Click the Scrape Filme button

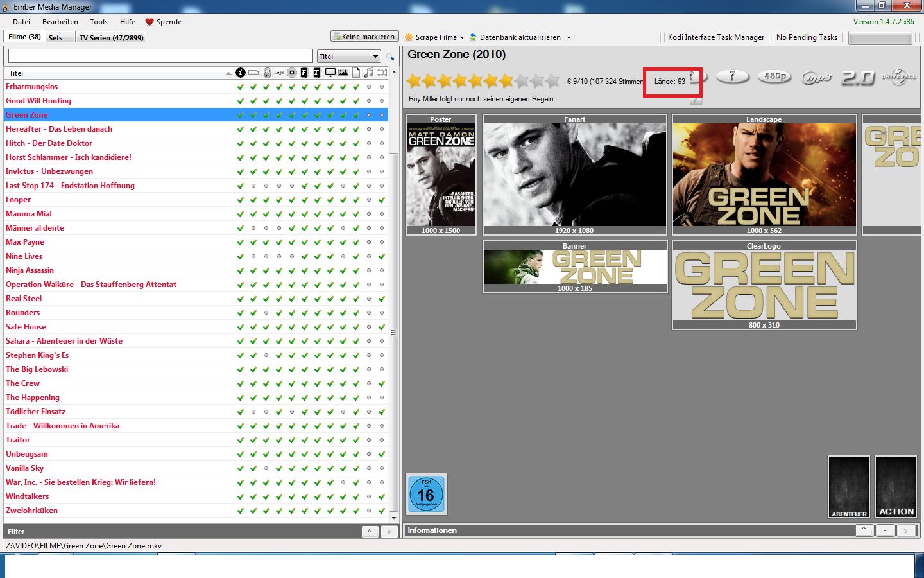pos(431,37)
